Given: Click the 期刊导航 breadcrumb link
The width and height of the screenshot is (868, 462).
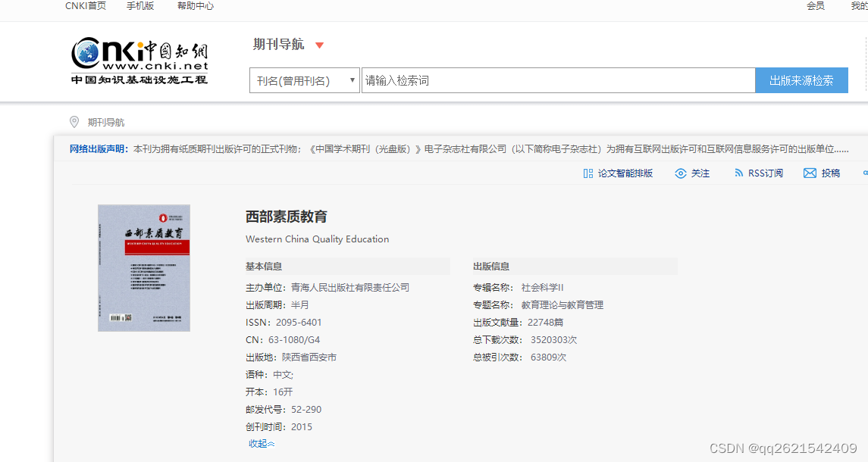Looking at the screenshot, I should pyautogui.click(x=105, y=122).
